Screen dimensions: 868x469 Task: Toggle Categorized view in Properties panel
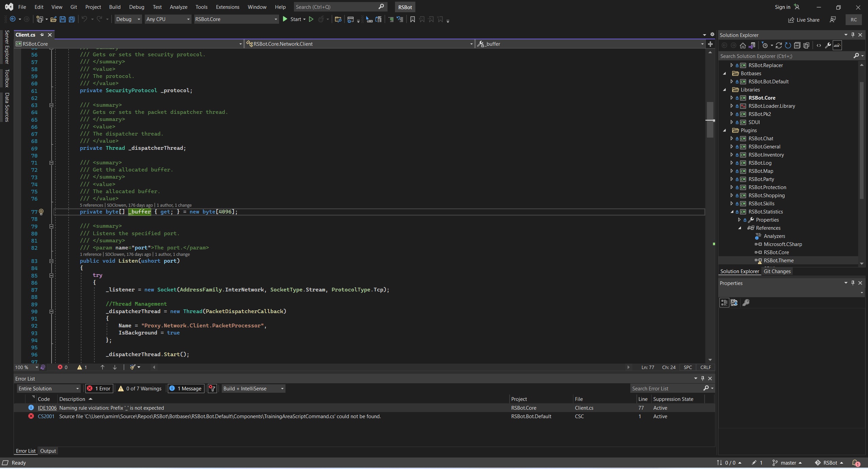[724, 303]
